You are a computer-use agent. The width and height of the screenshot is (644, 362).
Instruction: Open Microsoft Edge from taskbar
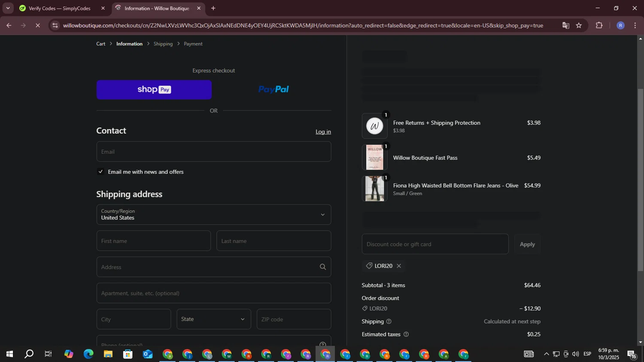click(x=88, y=354)
